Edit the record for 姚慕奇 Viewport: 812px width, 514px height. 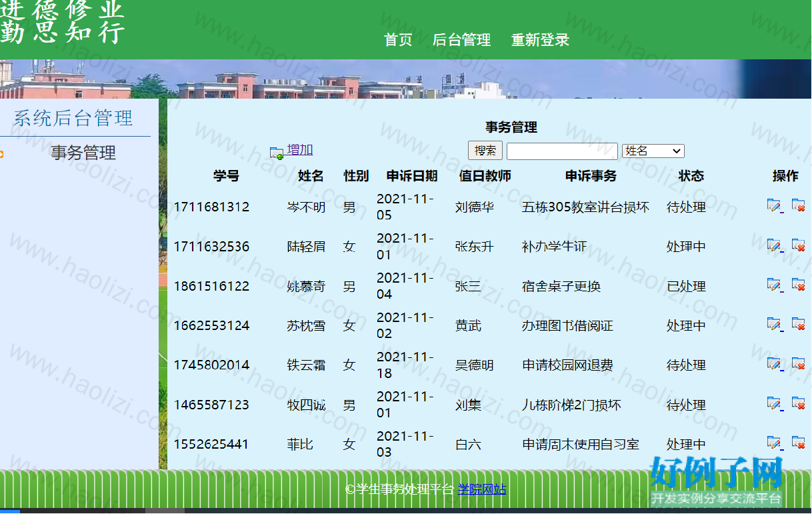point(774,285)
